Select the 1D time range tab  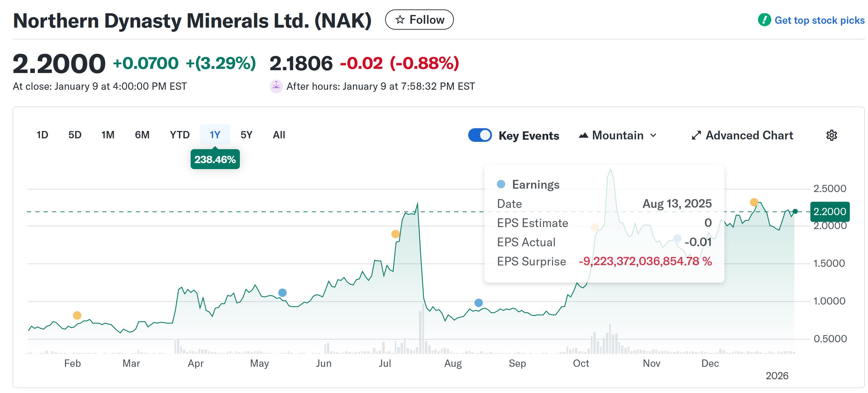pos(42,135)
